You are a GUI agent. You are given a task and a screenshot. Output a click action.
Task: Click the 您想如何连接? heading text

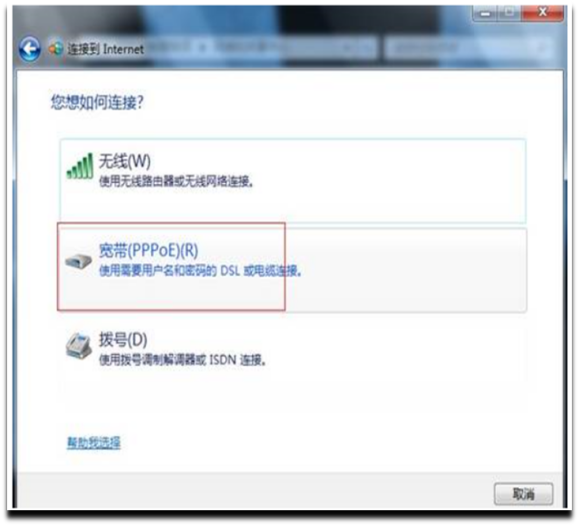coord(97,102)
